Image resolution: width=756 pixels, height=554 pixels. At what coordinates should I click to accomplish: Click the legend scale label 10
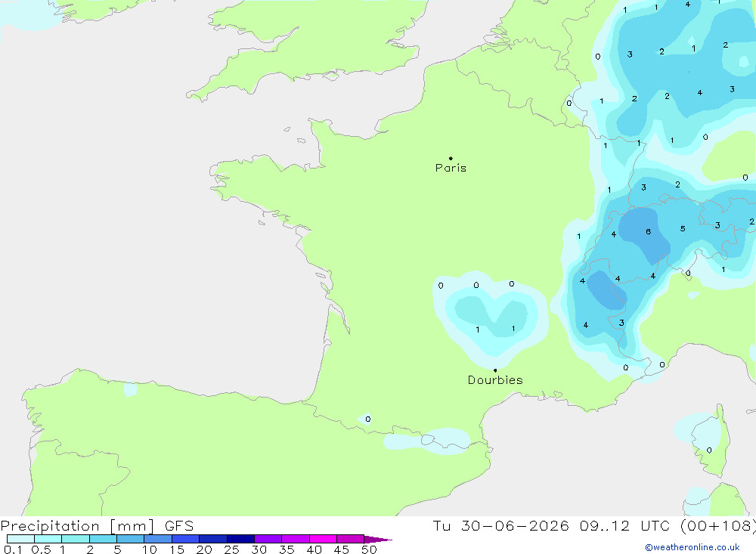[x=149, y=549]
